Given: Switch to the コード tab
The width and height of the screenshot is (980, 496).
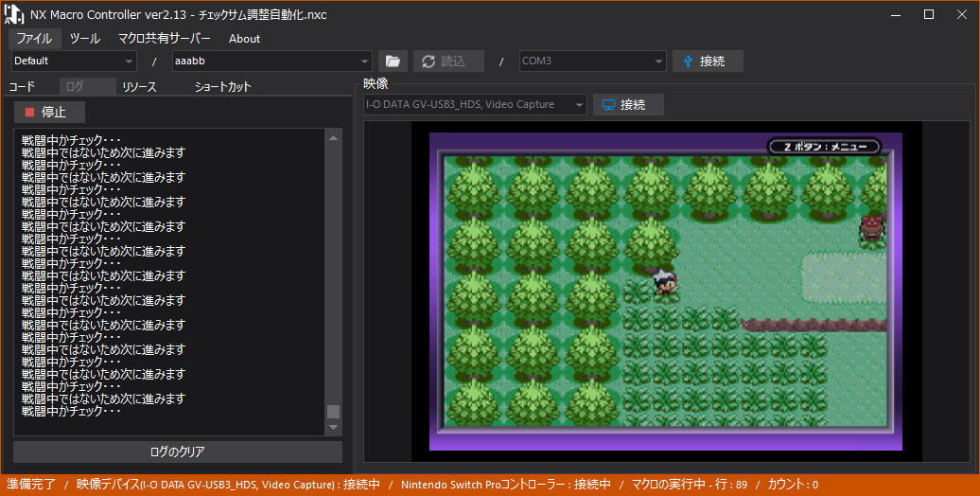Looking at the screenshot, I should pyautogui.click(x=23, y=86).
